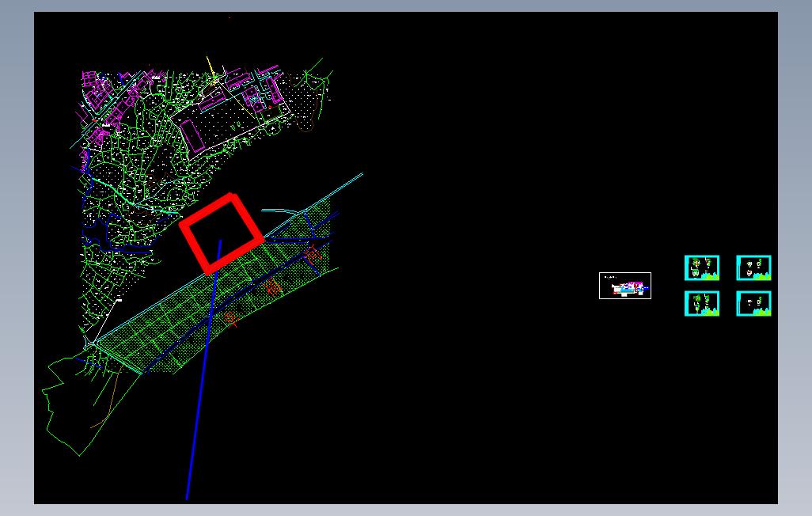Image resolution: width=812 pixels, height=516 pixels.
Task: Select the bottom-right cyan-framed drawing sheet
Action: point(753,303)
